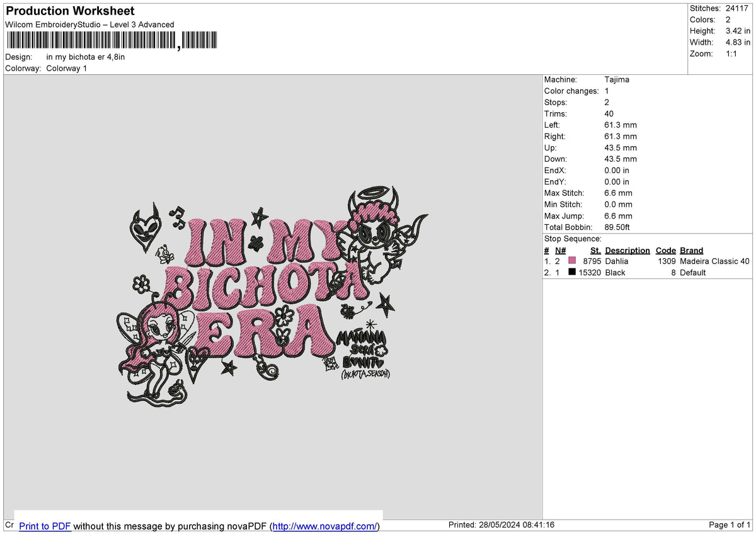
Task: Click the code 1309 cell
Action: [667, 261]
